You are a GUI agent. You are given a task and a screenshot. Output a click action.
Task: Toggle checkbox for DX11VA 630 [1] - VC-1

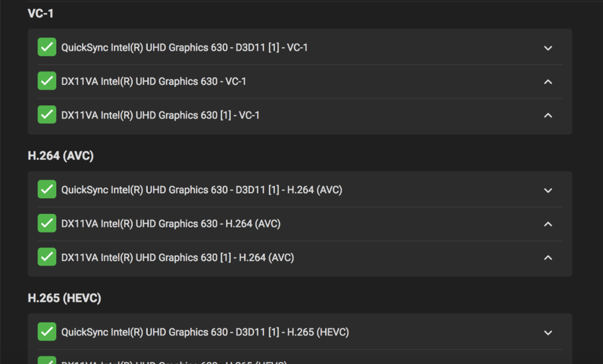point(47,115)
